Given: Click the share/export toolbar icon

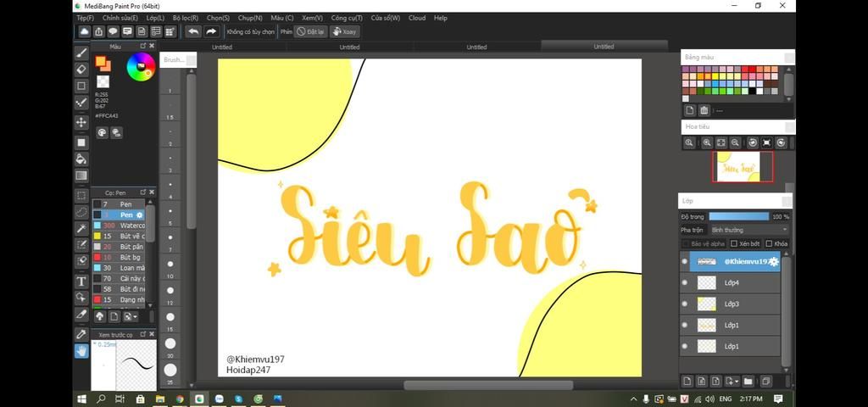Looking at the screenshot, I should (x=98, y=31).
